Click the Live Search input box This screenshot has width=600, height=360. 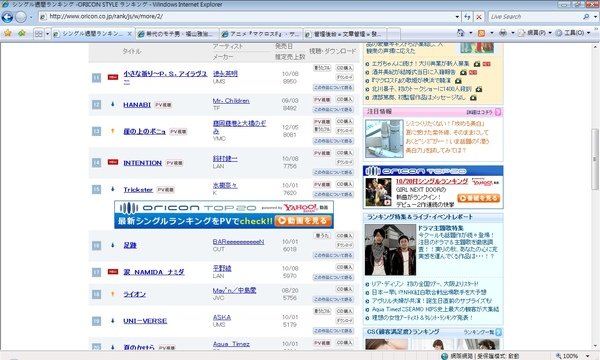point(535,17)
